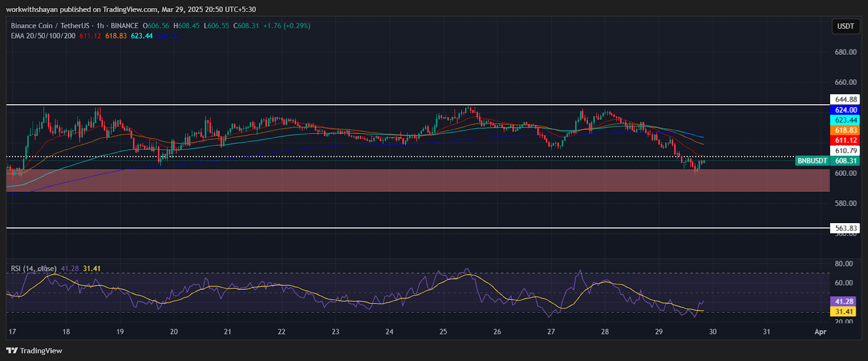Image resolution: width=868 pixels, height=361 pixels.
Task: Select the EMA 20/50/100/200 indicator legend
Action: (43, 36)
